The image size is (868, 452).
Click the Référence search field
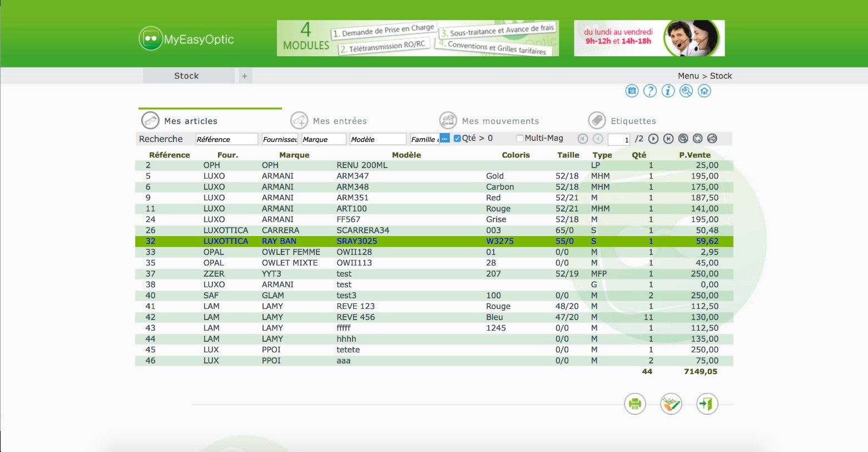click(227, 139)
